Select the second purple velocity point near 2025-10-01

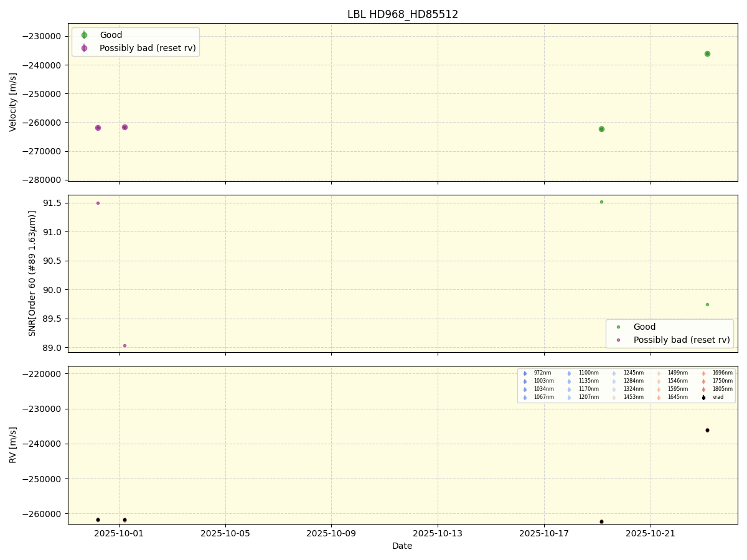[x=125, y=127]
